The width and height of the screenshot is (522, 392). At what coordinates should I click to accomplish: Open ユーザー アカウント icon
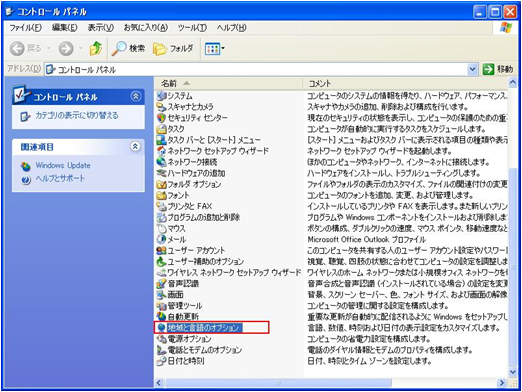point(162,250)
